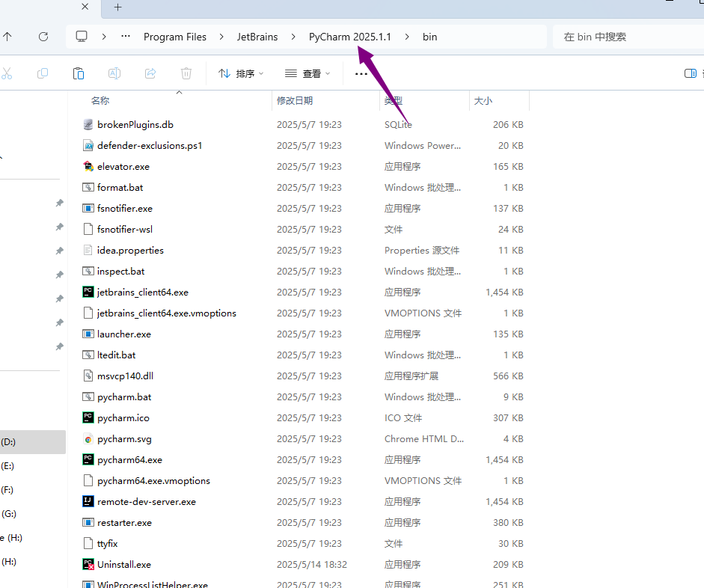Click SQLite type of brokenPlugins.db

[398, 125]
